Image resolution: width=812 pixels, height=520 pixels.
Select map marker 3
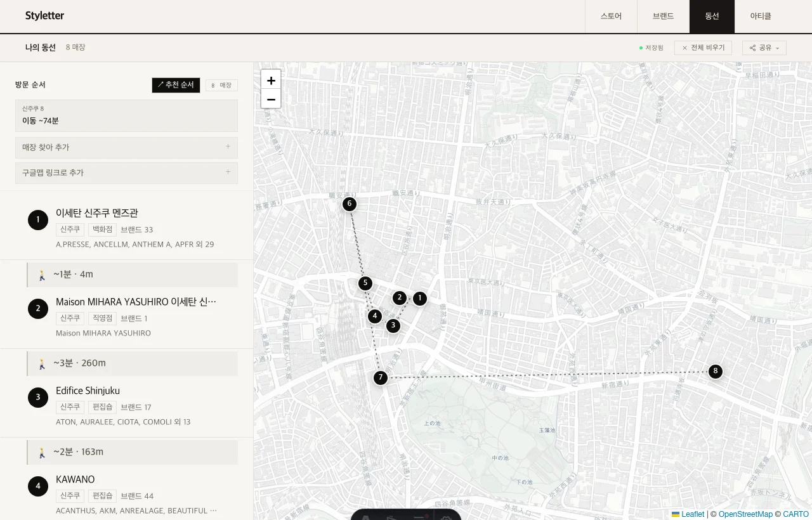(x=393, y=325)
